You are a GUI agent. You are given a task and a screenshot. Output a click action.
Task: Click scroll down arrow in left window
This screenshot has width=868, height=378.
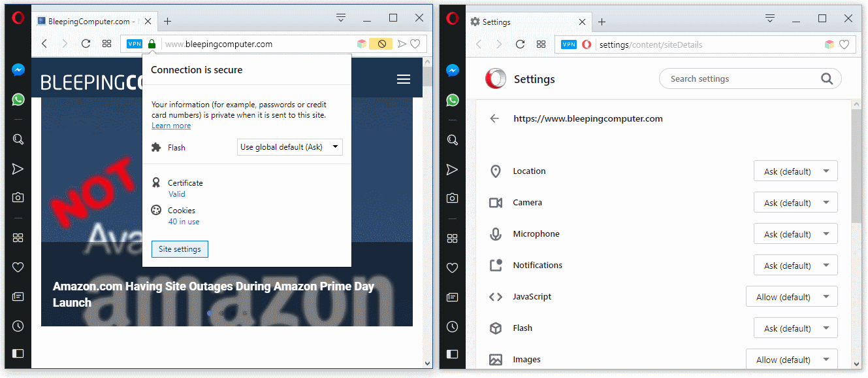point(428,364)
